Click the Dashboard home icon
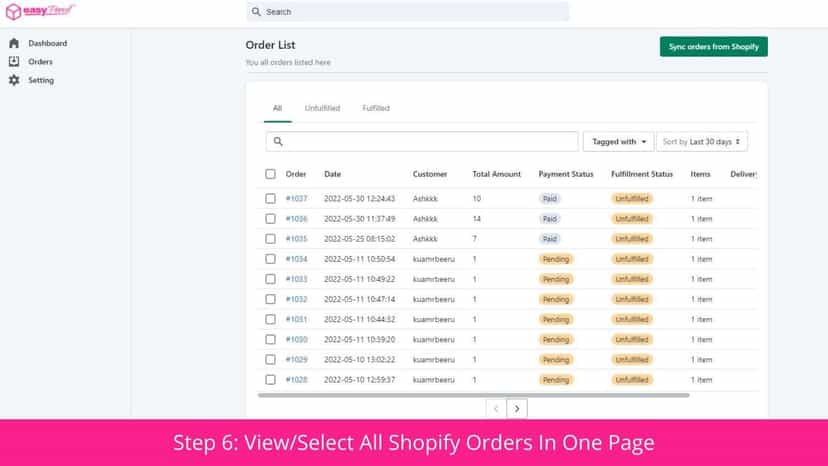The height and width of the screenshot is (466, 828). click(14, 43)
